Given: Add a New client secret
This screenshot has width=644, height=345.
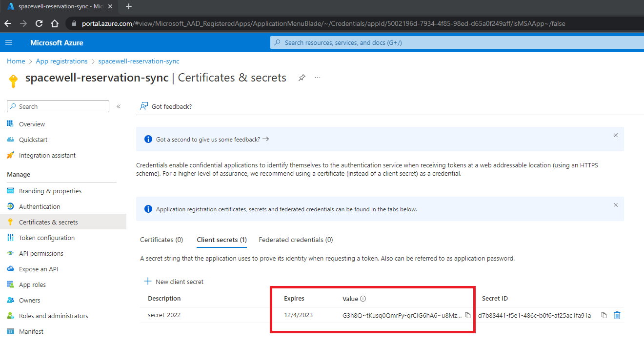Looking at the screenshot, I should click(x=174, y=282).
